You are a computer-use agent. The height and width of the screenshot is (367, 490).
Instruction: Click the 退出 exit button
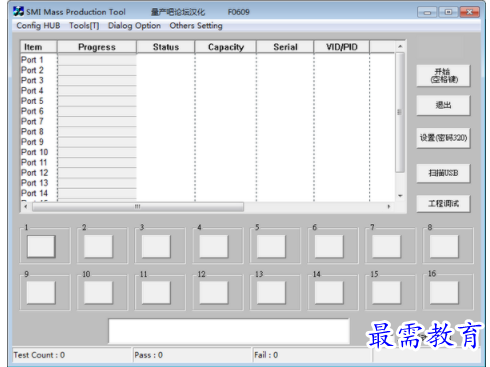(x=443, y=105)
